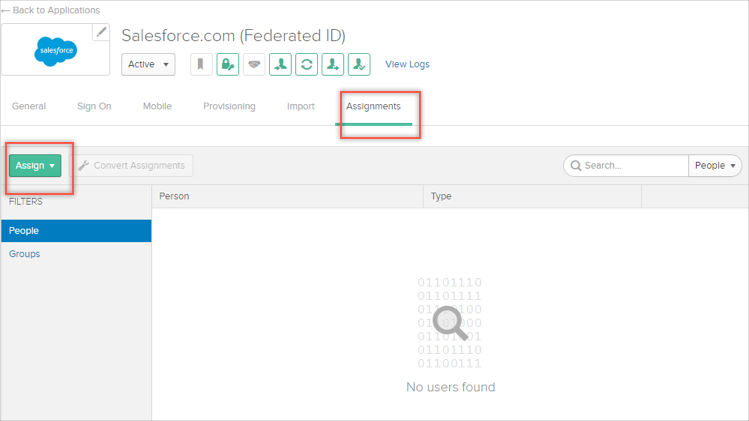Click the pencil edit logo icon

(x=101, y=32)
